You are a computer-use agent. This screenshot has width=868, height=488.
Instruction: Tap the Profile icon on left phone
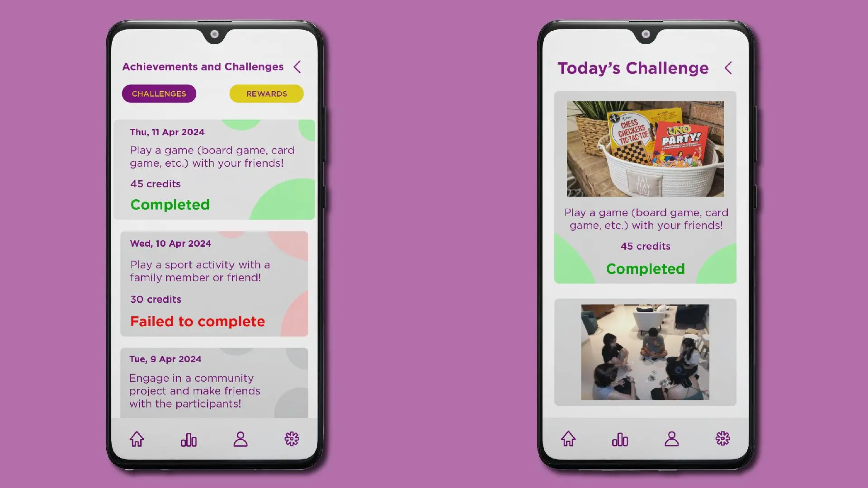[x=240, y=439]
